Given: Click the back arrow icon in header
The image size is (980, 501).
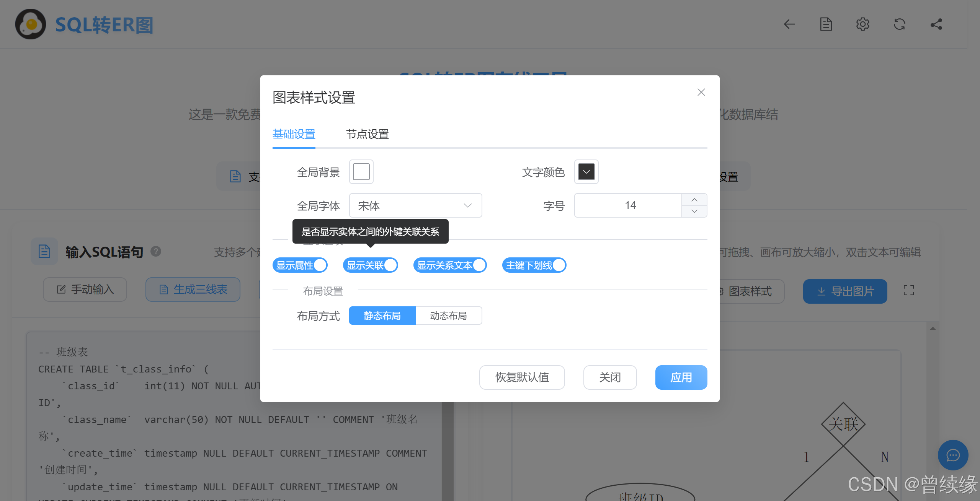Looking at the screenshot, I should [789, 24].
